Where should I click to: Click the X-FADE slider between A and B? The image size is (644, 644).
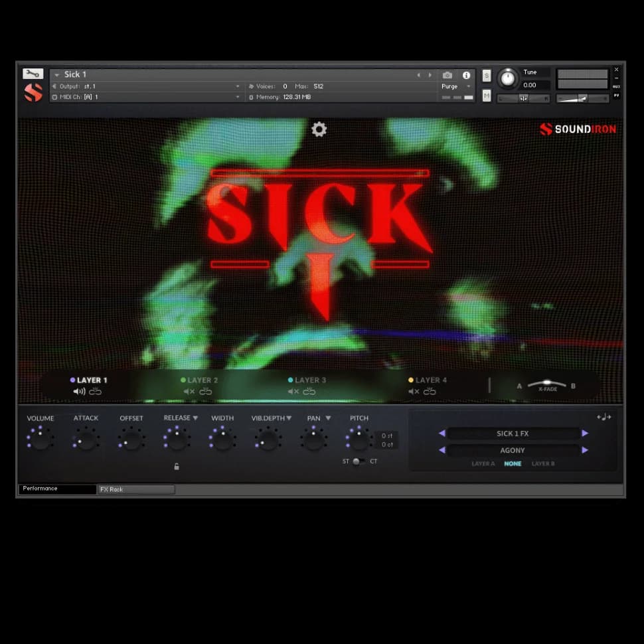point(547,384)
